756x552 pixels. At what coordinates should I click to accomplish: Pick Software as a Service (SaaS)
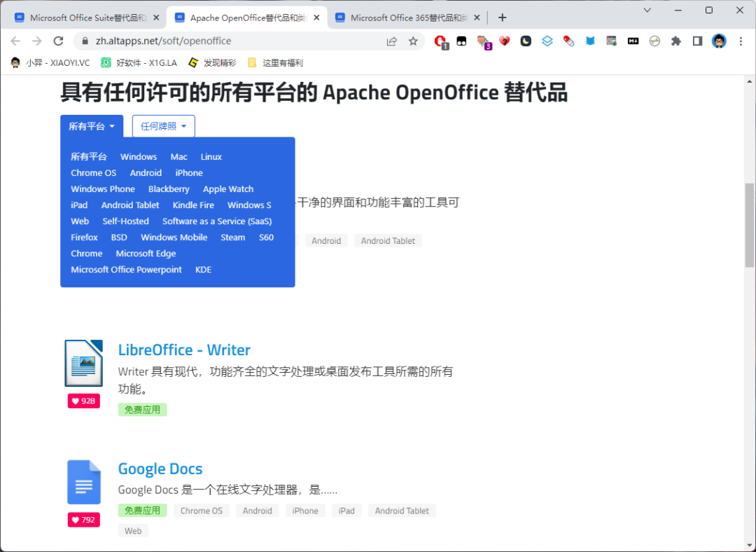coord(217,221)
